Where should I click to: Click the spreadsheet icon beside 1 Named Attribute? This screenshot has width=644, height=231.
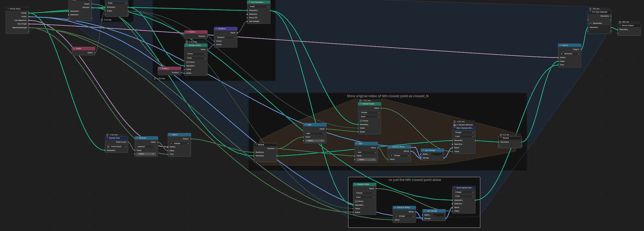coord(455,125)
